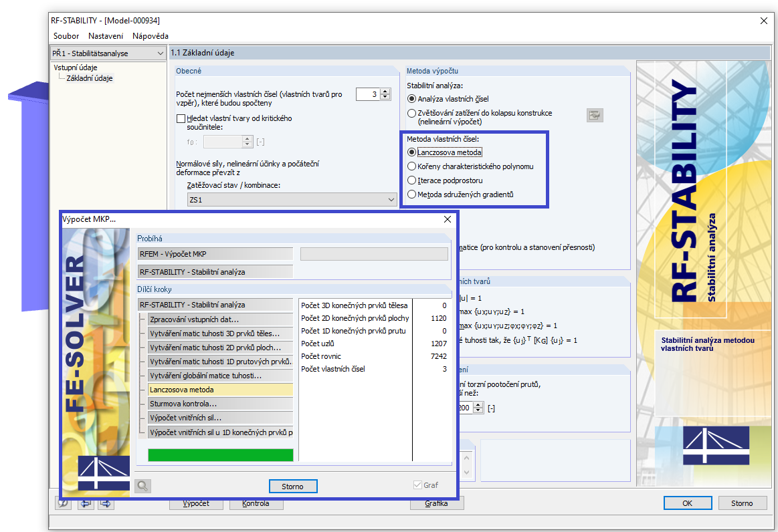778x532 pixels.
Task: Select Zvětšování zatížení do kolapsu konstrukce option
Action: (411, 113)
